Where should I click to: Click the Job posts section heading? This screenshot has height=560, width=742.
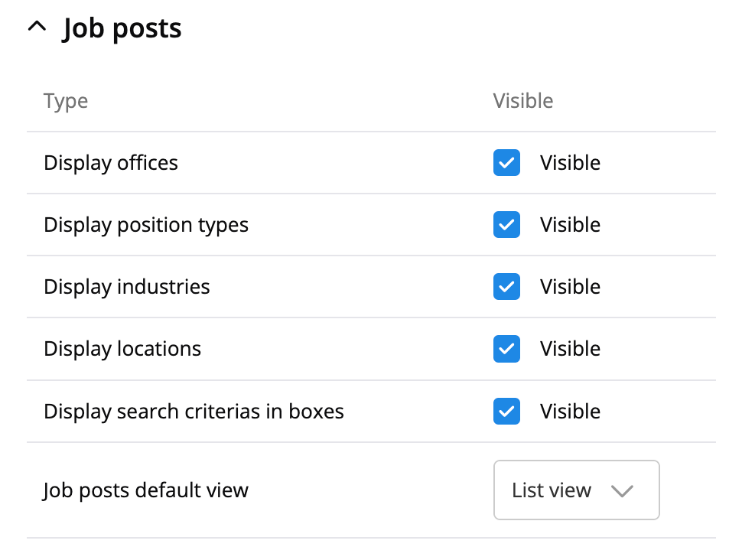[122, 28]
